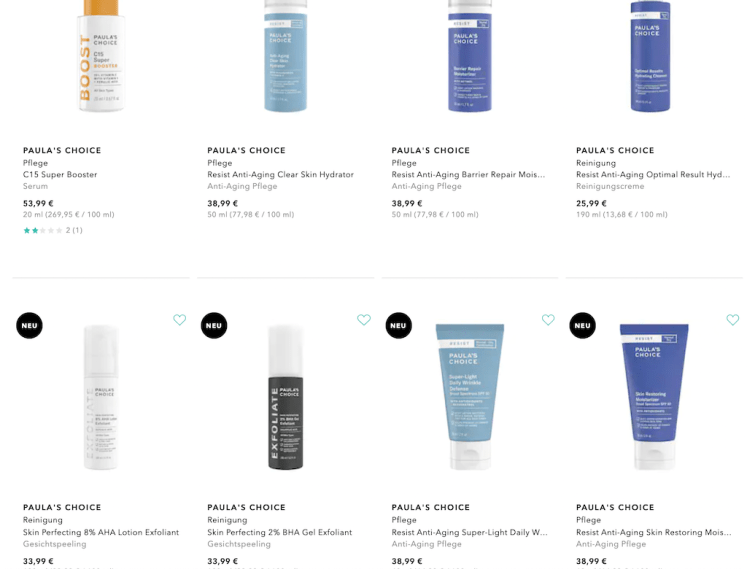Click NEU badge on light blue tube
Screen dimensions: 747x569
pyautogui.click(x=398, y=325)
